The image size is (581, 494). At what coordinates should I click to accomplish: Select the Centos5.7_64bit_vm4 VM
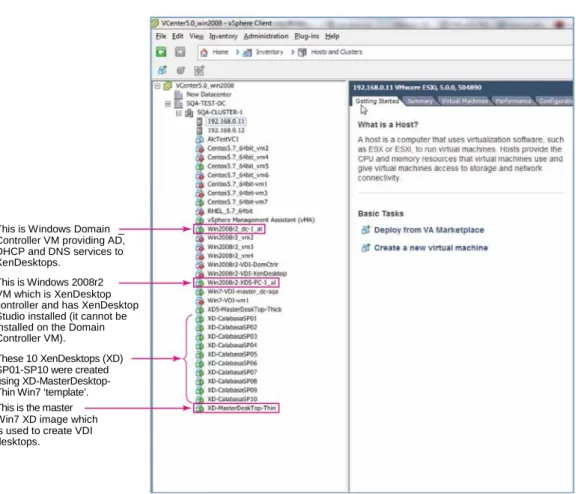(238, 157)
